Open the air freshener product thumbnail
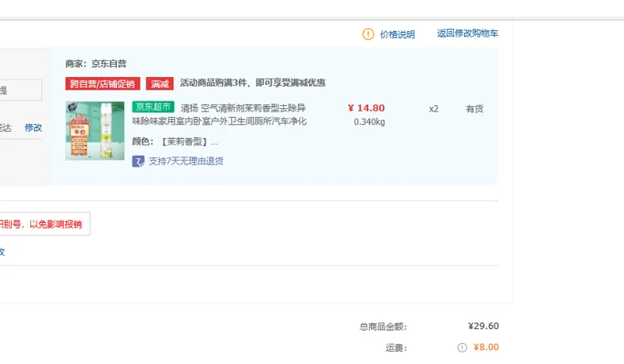Screen dimensions: 624x364 tap(95, 131)
